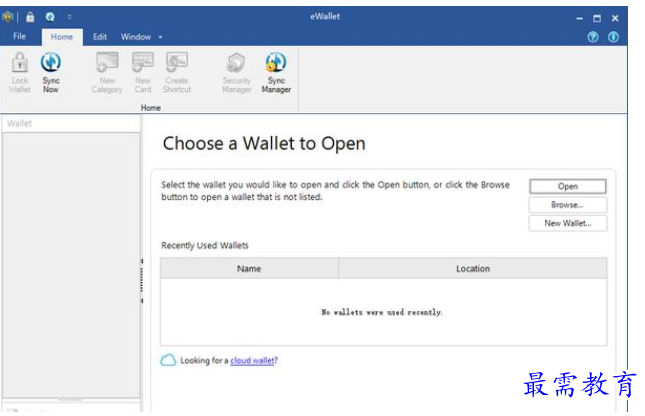Switch to the Edit ribbon tab
Image resolution: width=645 pixels, height=416 pixels.
tap(100, 37)
